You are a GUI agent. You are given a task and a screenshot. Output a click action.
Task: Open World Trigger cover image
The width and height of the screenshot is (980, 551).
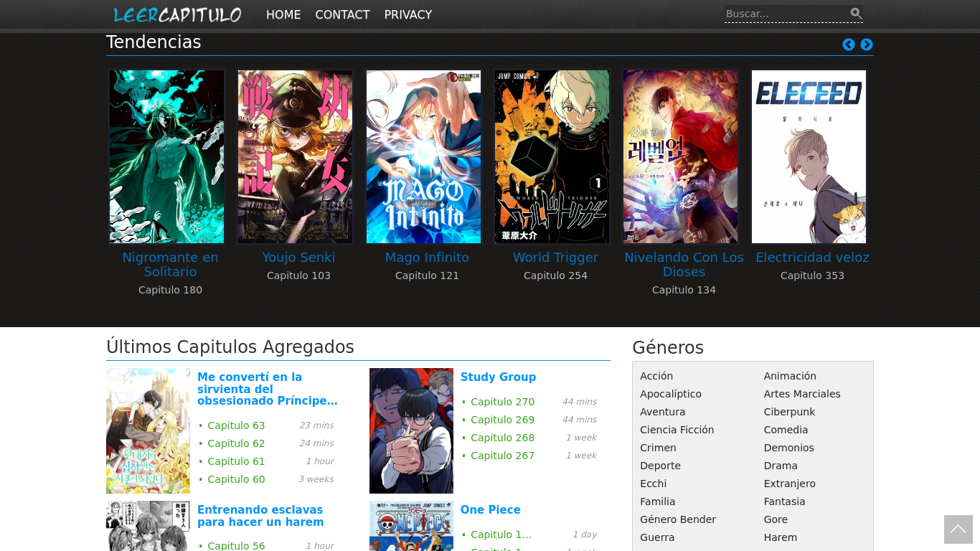(552, 156)
